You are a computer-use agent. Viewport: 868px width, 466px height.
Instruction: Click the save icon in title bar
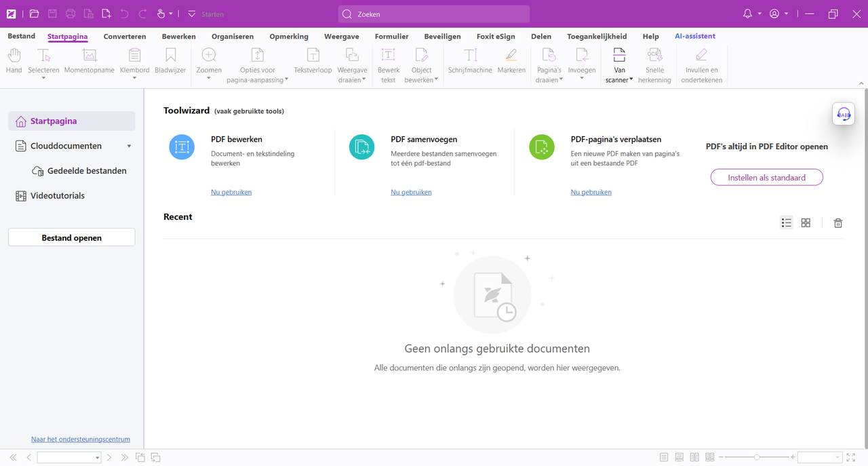tap(52, 14)
